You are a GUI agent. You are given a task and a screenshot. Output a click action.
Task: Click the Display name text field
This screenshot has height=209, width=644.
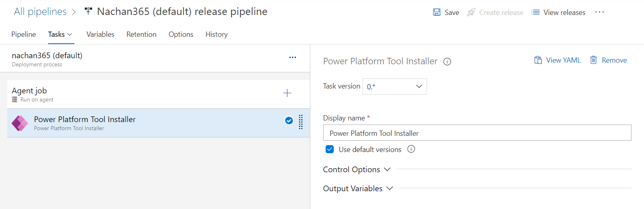477,133
